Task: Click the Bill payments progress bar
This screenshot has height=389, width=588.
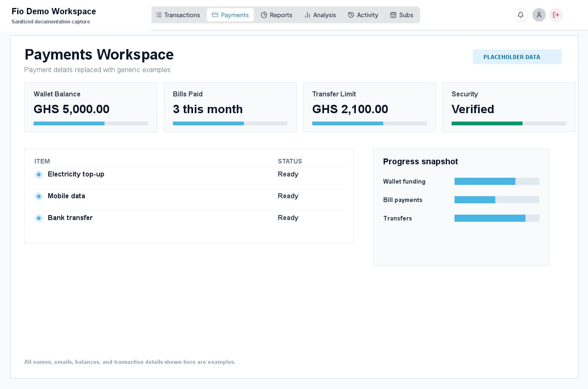Action: coord(497,200)
